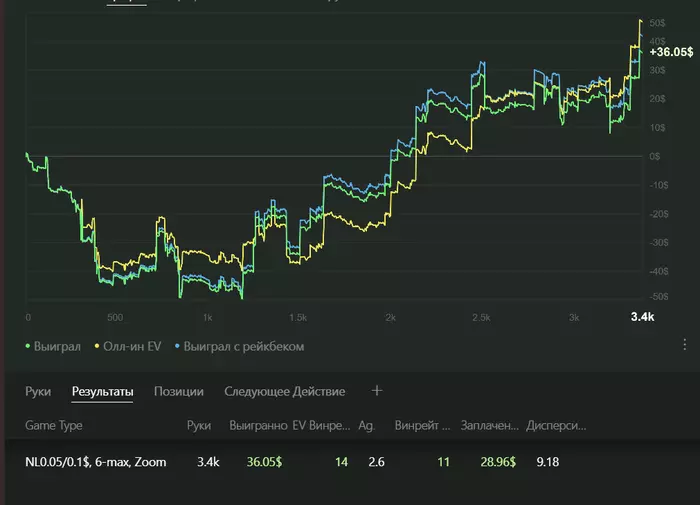The width and height of the screenshot is (700, 505).
Task: Select the Результаты tab
Action: (x=102, y=392)
